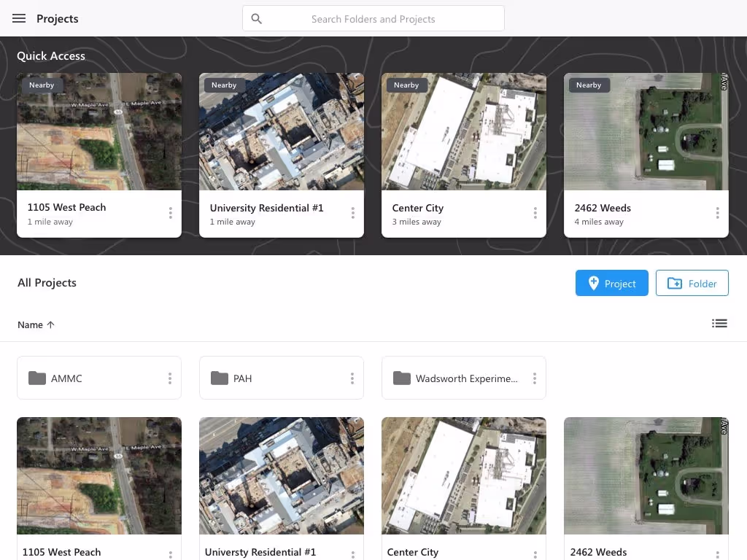Click the map pin icon on the Project button
Screen dimensions: 747x560
tap(592, 283)
